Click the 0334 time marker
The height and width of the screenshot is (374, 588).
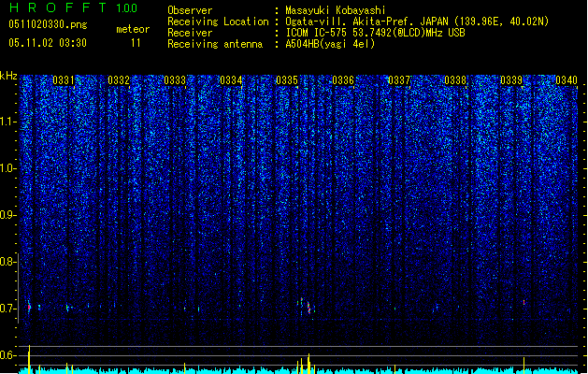231,80
